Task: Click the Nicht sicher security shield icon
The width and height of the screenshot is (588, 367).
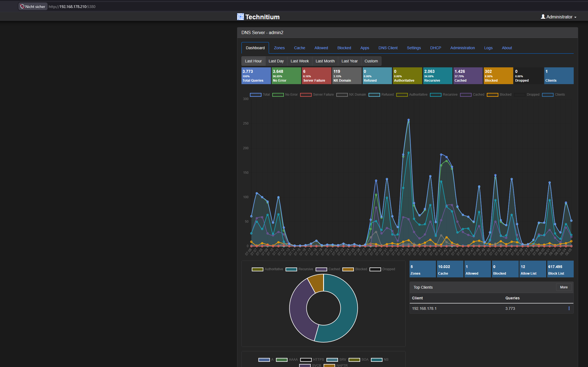Action: [22, 6]
